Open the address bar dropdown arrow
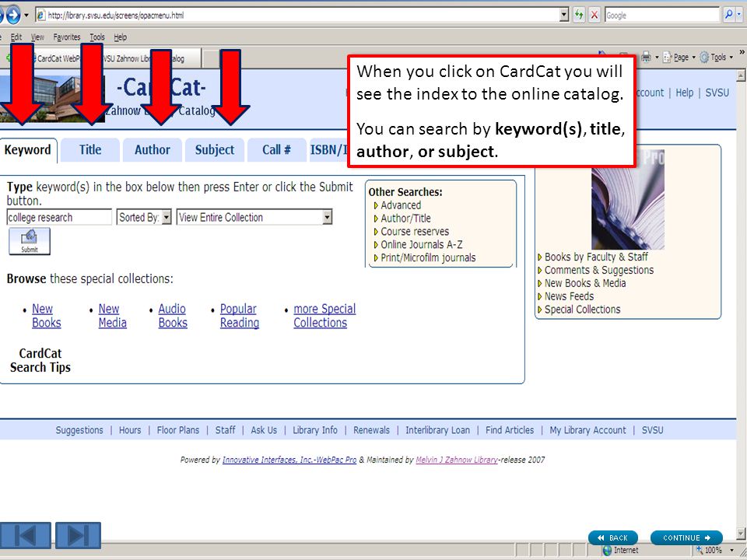The image size is (747, 560). pos(564,16)
